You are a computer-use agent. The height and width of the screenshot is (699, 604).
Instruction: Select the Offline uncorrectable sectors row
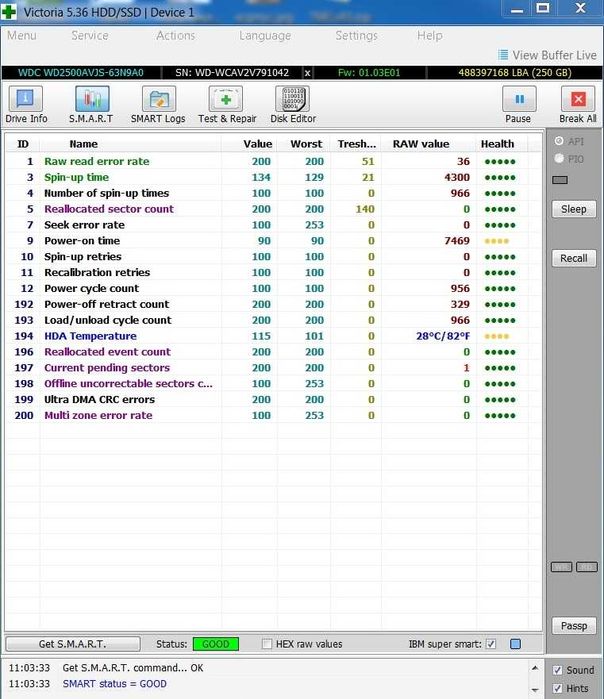[274, 384]
